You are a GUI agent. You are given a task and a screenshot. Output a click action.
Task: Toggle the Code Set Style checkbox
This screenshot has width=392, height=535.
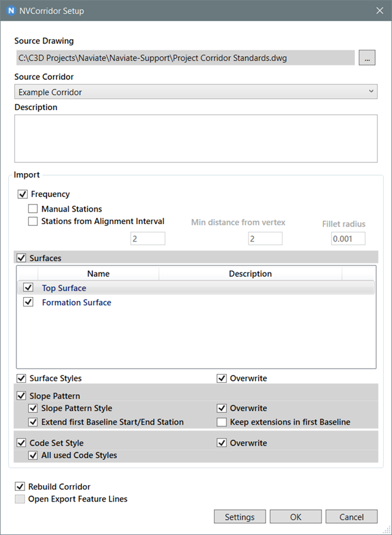coord(21,443)
